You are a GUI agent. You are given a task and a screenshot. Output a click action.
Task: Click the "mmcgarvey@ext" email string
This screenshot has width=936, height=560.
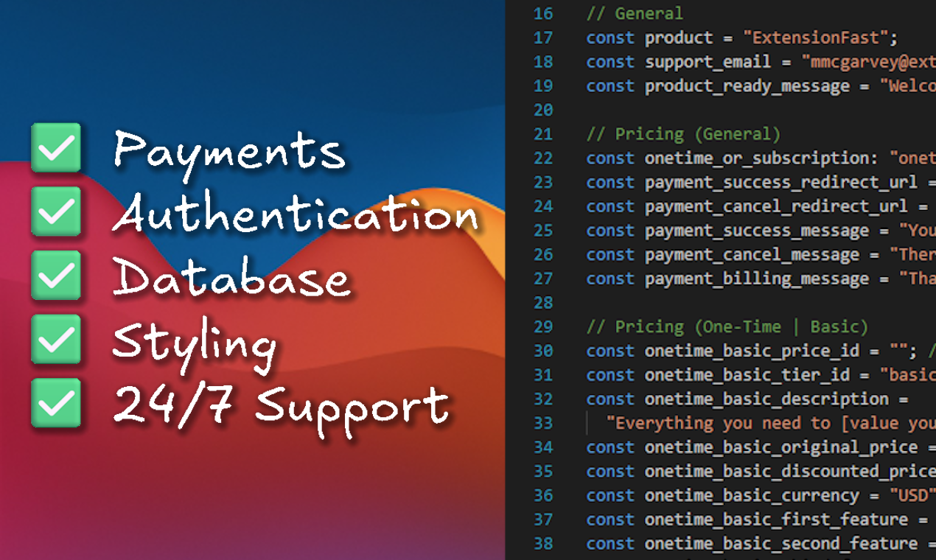point(868,62)
